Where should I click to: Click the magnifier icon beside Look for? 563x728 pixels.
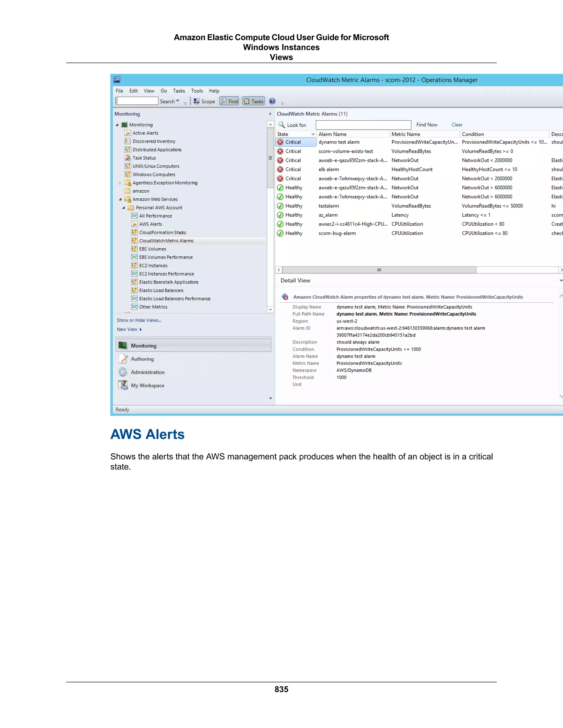(281, 125)
